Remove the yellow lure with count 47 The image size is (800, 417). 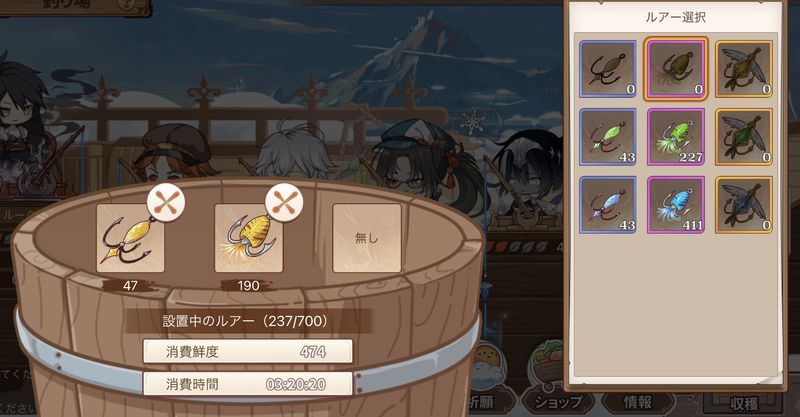(166, 203)
